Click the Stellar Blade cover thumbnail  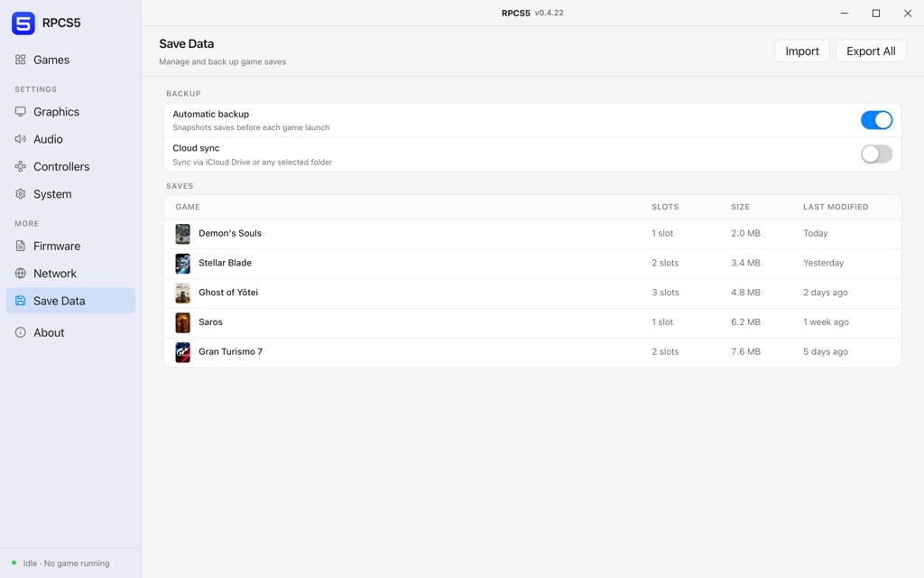click(182, 263)
